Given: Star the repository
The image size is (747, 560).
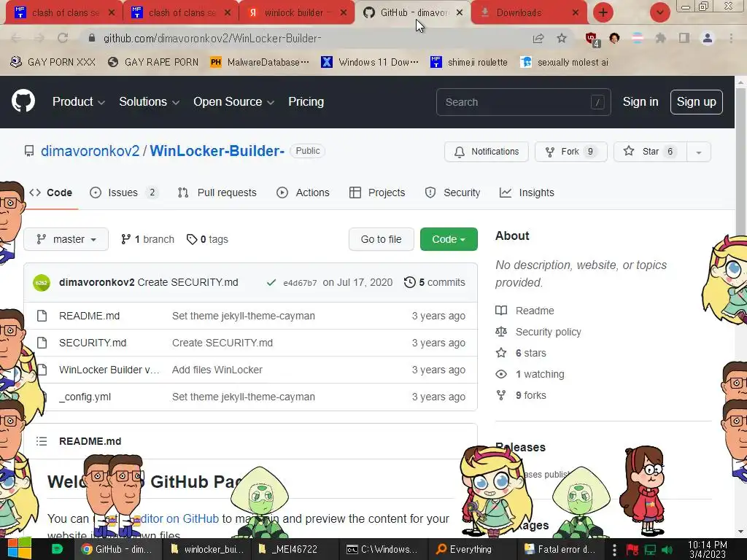Looking at the screenshot, I should click(x=650, y=152).
